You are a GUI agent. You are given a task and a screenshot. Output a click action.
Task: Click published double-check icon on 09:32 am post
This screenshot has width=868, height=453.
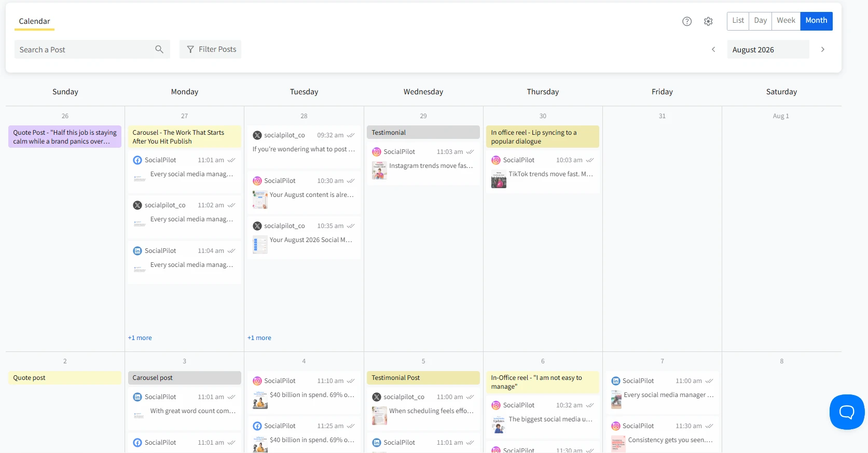[351, 135]
